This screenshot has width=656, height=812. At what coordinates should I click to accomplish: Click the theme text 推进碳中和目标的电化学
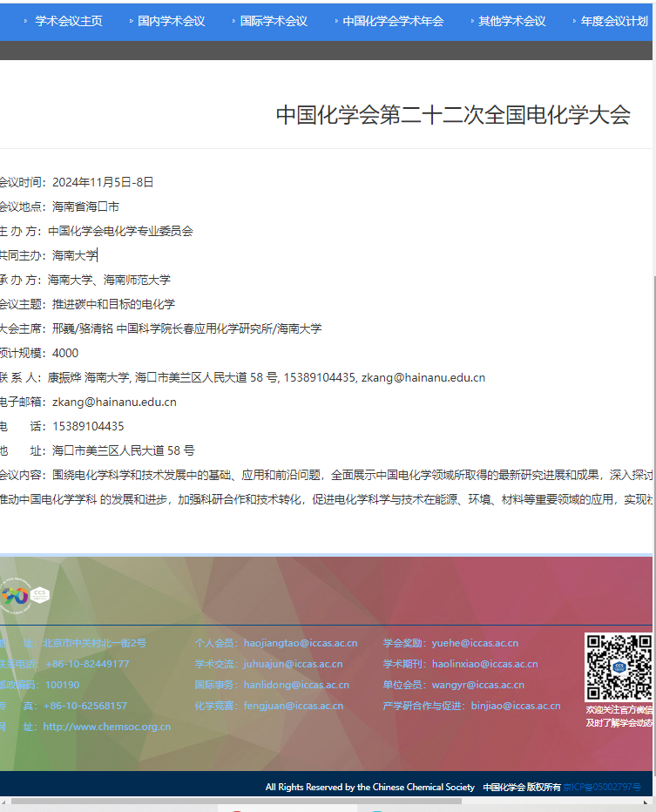coord(113,304)
